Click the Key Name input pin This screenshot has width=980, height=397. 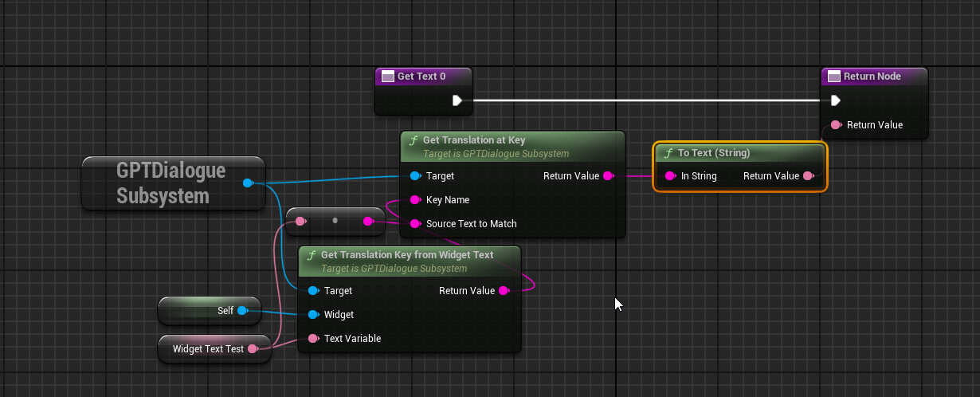pyautogui.click(x=415, y=200)
